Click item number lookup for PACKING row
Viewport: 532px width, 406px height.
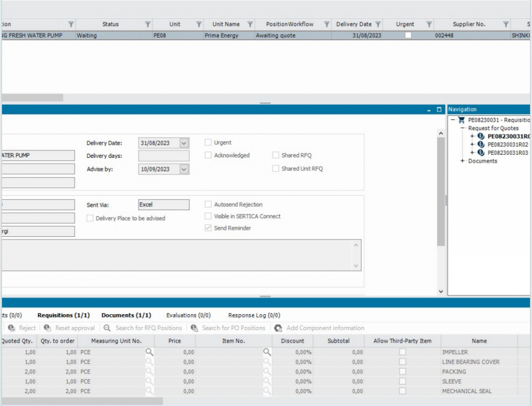coord(267,372)
